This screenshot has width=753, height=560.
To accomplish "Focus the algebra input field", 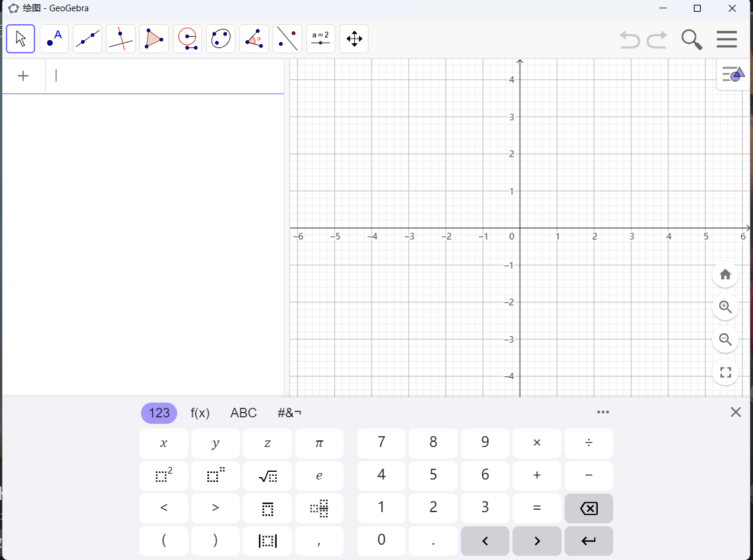I will [165, 76].
